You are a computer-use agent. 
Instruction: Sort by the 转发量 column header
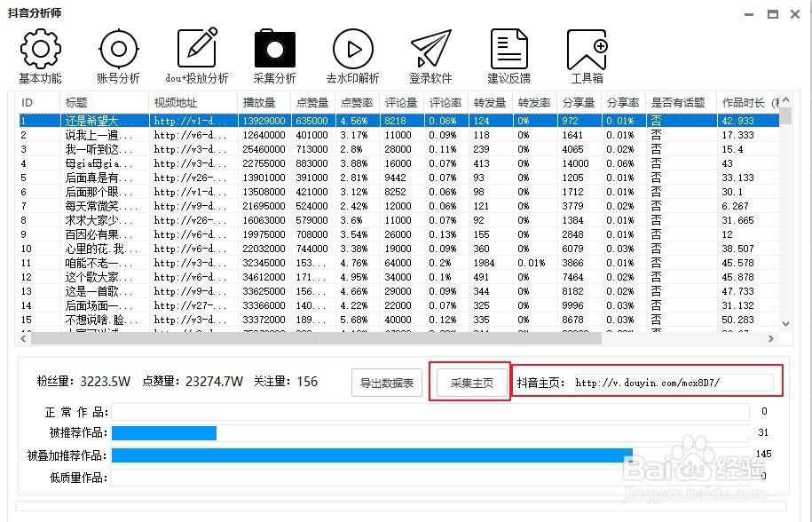pos(491,103)
